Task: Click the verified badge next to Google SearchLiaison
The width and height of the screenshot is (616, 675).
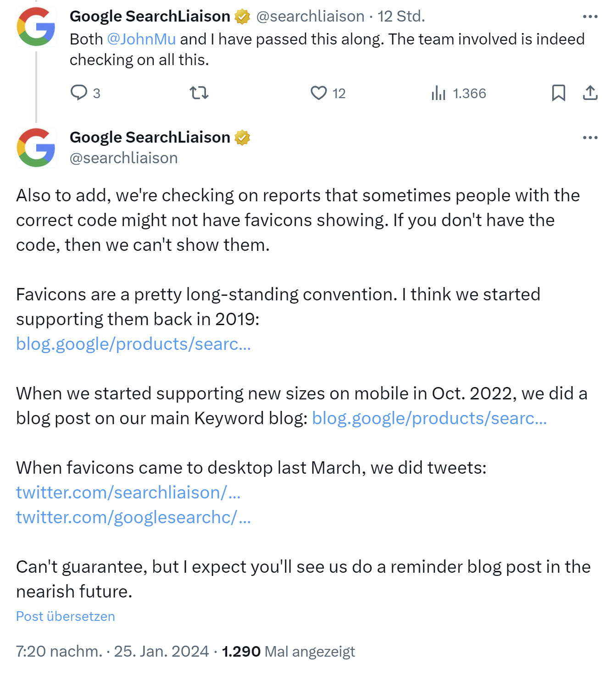Action: 242,137
